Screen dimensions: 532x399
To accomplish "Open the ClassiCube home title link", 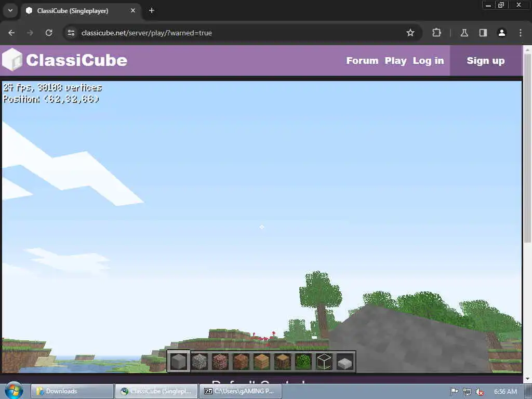I will (77, 60).
